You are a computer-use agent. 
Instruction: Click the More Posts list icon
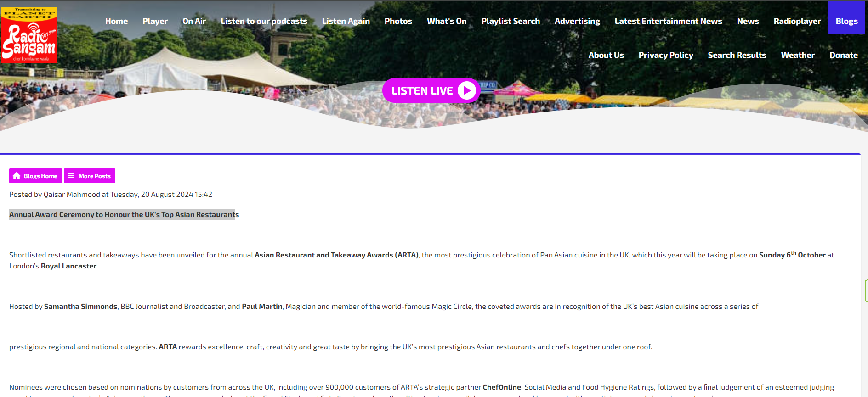pos(71,176)
